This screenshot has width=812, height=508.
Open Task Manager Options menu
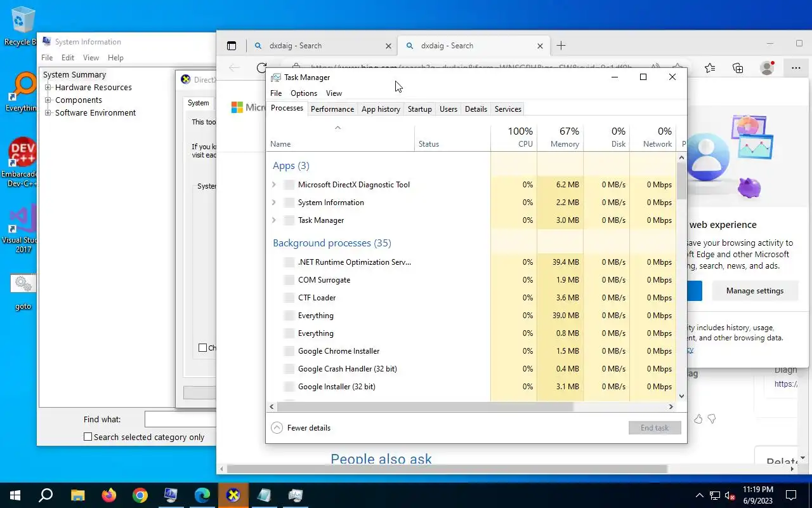[304, 93]
